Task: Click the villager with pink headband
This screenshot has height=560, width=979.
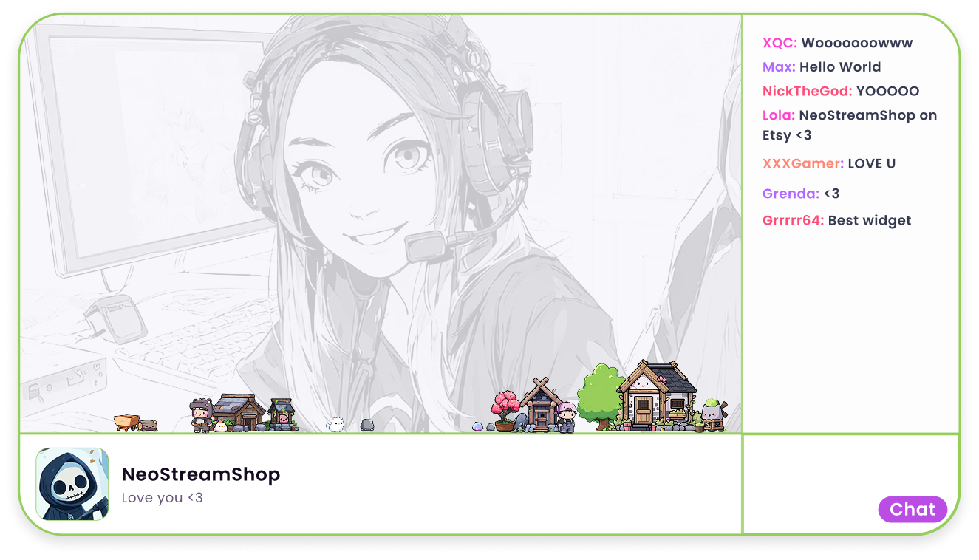Action: click(567, 416)
